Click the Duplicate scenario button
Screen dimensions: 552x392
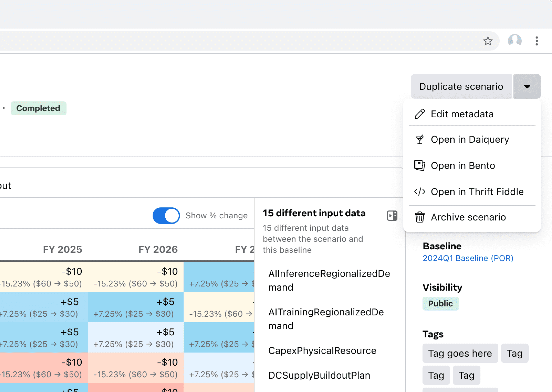click(x=461, y=86)
